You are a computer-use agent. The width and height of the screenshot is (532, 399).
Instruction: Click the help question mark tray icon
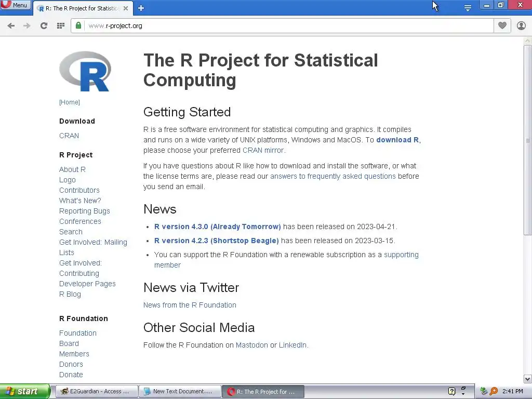click(x=451, y=391)
